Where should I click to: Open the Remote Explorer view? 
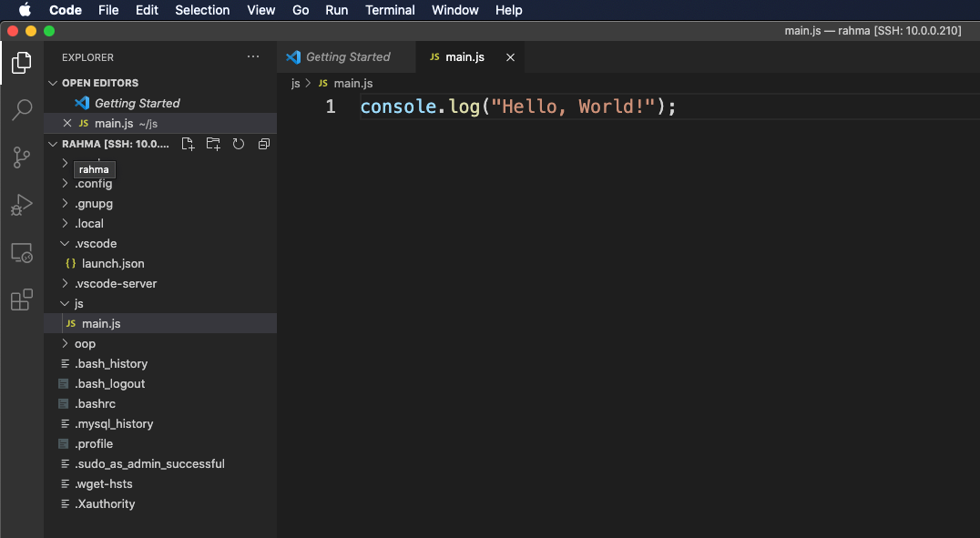[22, 253]
